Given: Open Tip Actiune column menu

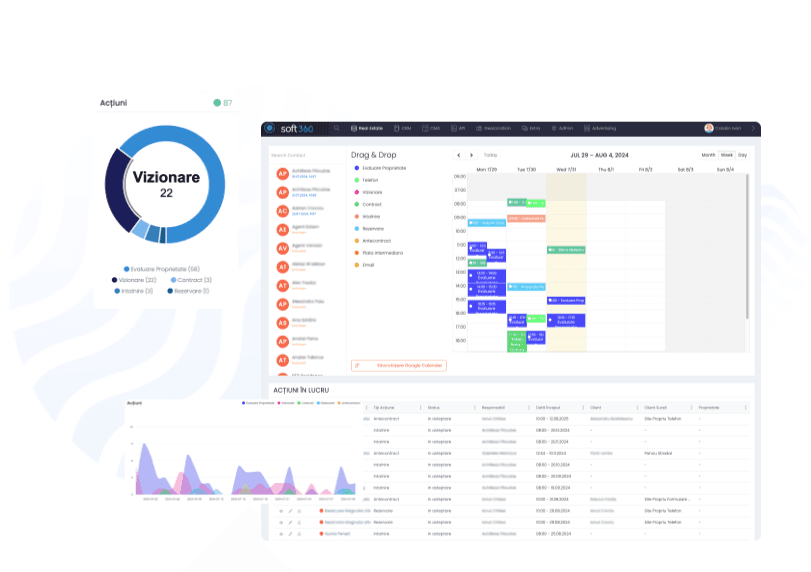Looking at the screenshot, I should click(420, 408).
